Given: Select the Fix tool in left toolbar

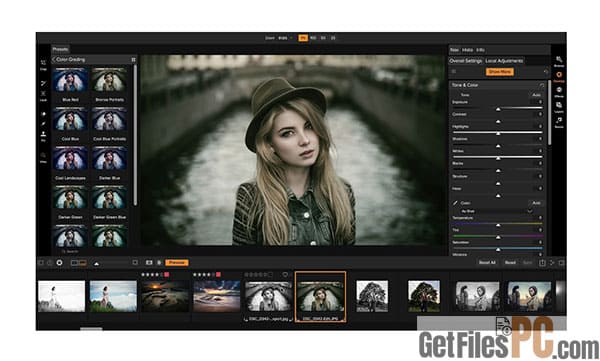Looking at the screenshot, I should 43,136.
